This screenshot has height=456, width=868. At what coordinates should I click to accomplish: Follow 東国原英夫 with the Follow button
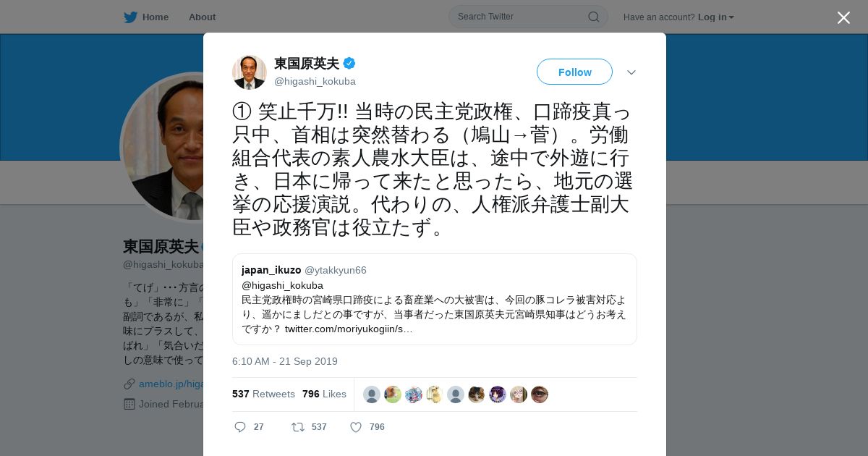point(574,72)
